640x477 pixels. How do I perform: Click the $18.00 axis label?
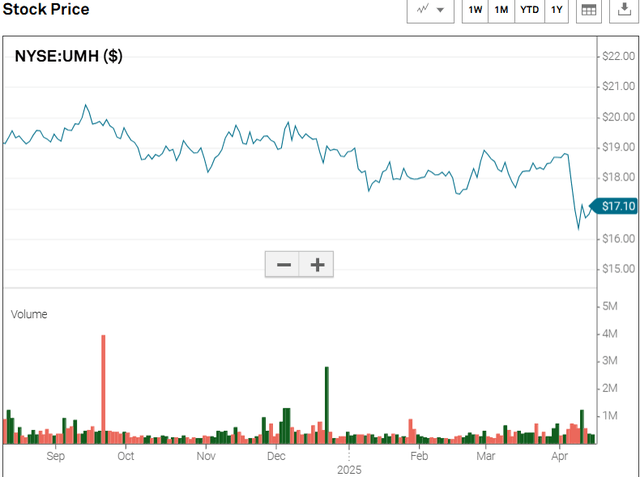pyautogui.click(x=618, y=177)
